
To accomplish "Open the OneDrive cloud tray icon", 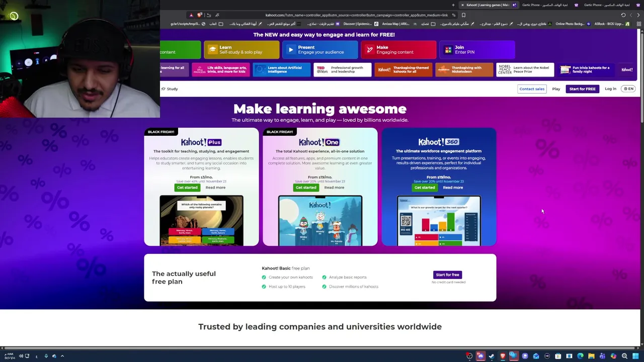I will click(54, 356).
